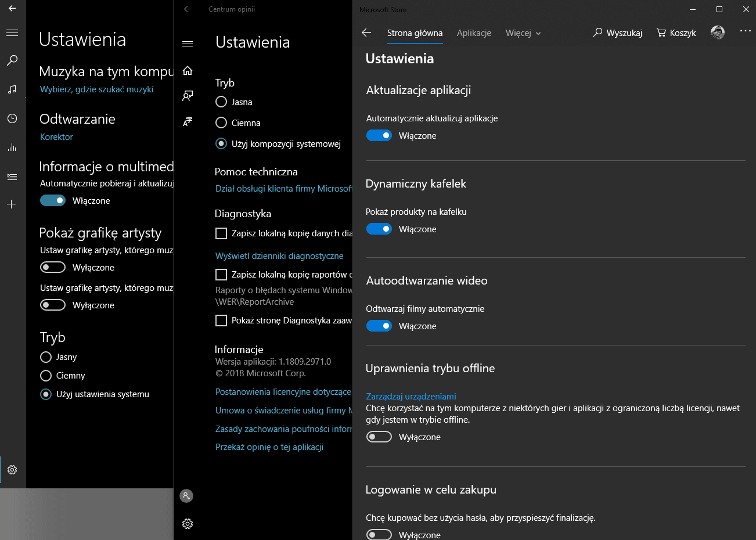Open search in Groove Music sidebar
Viewport: 756px width, 540px height.
(x=12, y=60)
